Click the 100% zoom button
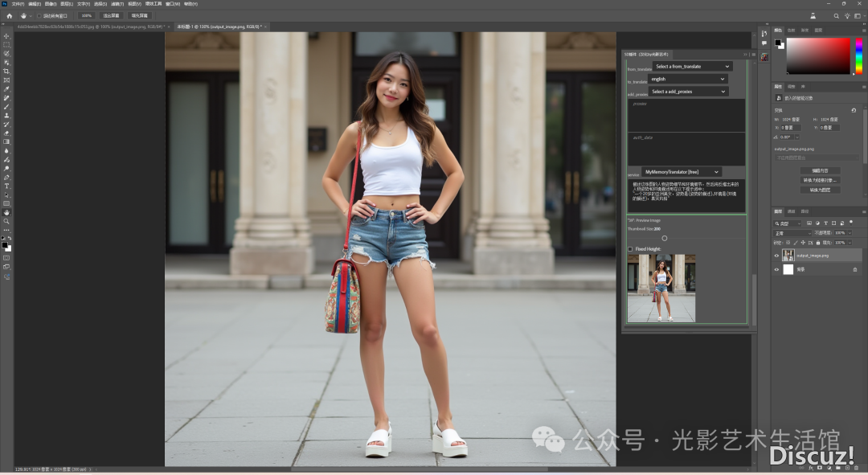Screen dimensions: 868x475 click(x=86, y=16)
